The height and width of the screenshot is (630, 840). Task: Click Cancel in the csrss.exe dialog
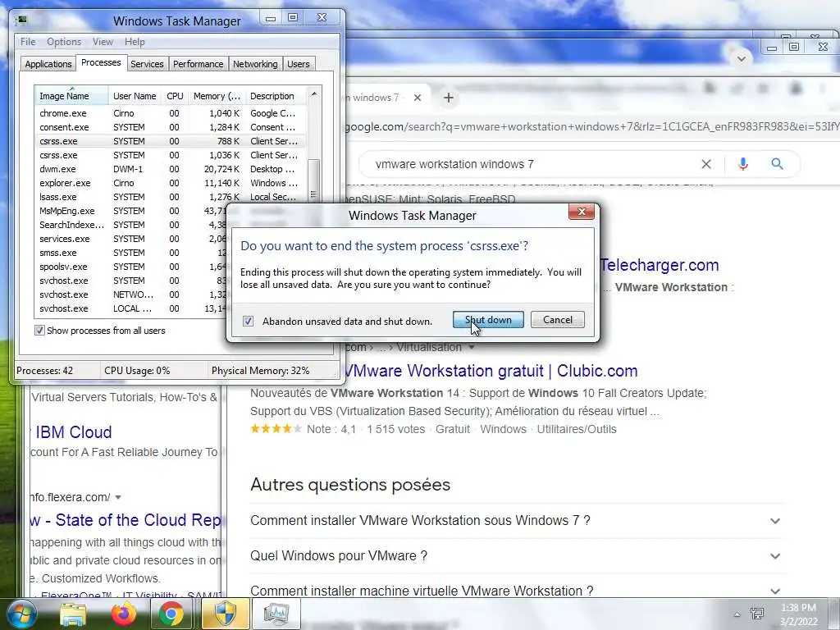(558, 320)
